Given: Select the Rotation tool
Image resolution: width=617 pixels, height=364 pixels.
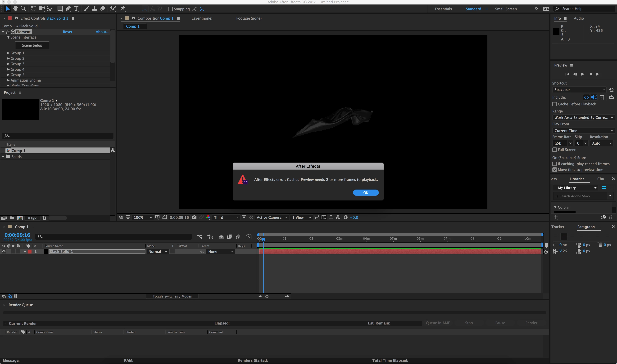Looking at the screenshot, I should pyautogui.click(x=34, y=9).
